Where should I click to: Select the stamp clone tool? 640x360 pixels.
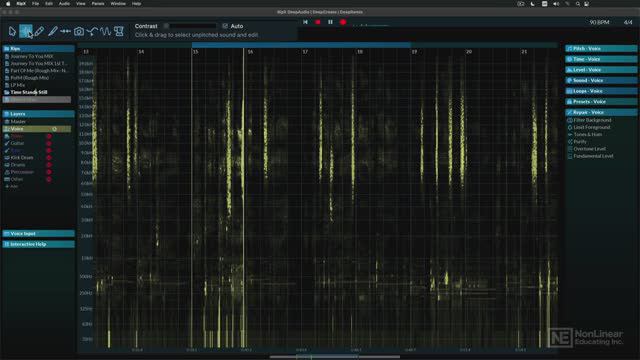pos(119,31)
